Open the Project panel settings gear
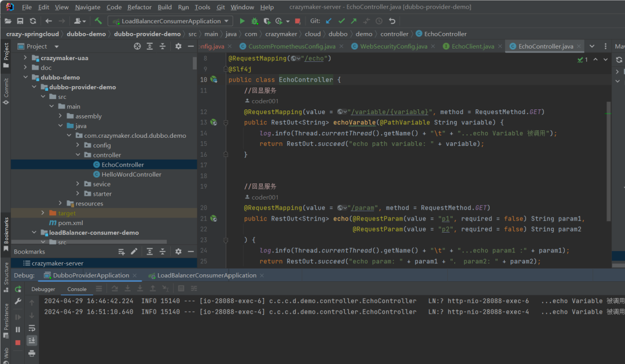The height and width of the screenshot is (364, 625). point(178,46)
